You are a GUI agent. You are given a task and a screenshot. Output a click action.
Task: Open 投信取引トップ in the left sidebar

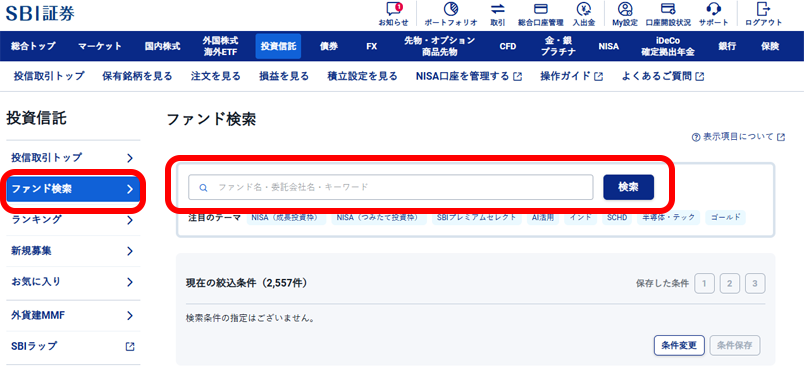[x=73, y=157]
